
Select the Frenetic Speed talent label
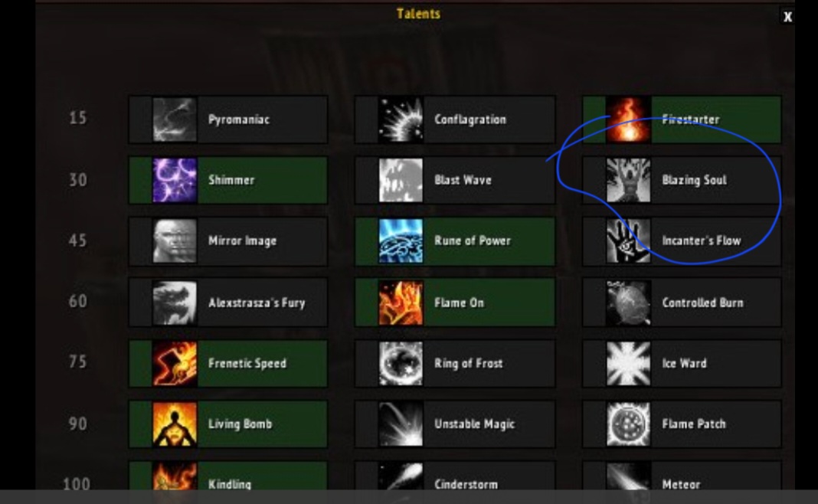tap(247, 364)
